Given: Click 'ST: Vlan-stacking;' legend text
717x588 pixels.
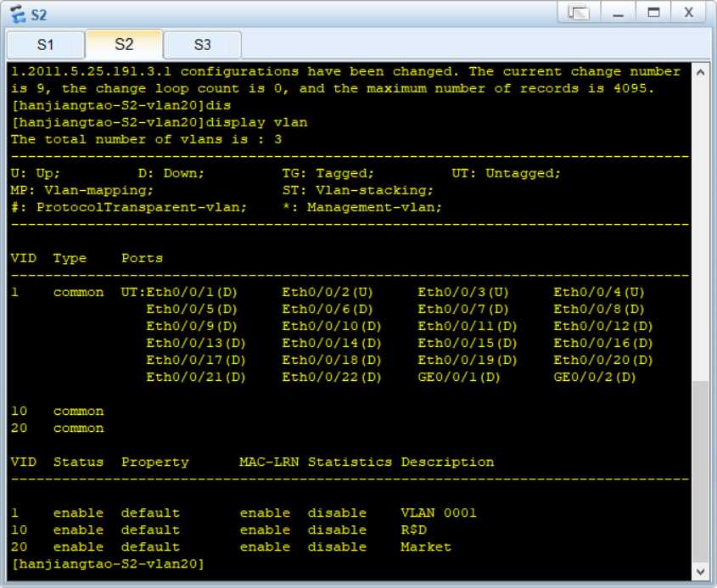Looking at the screenshot, I should pyautogui.click(x=357, y=191).
